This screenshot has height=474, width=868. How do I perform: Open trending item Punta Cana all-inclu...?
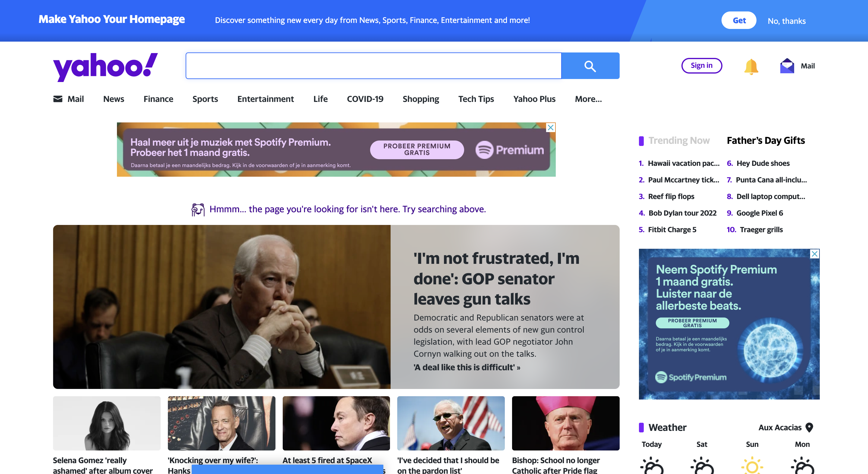coord(771,180)
